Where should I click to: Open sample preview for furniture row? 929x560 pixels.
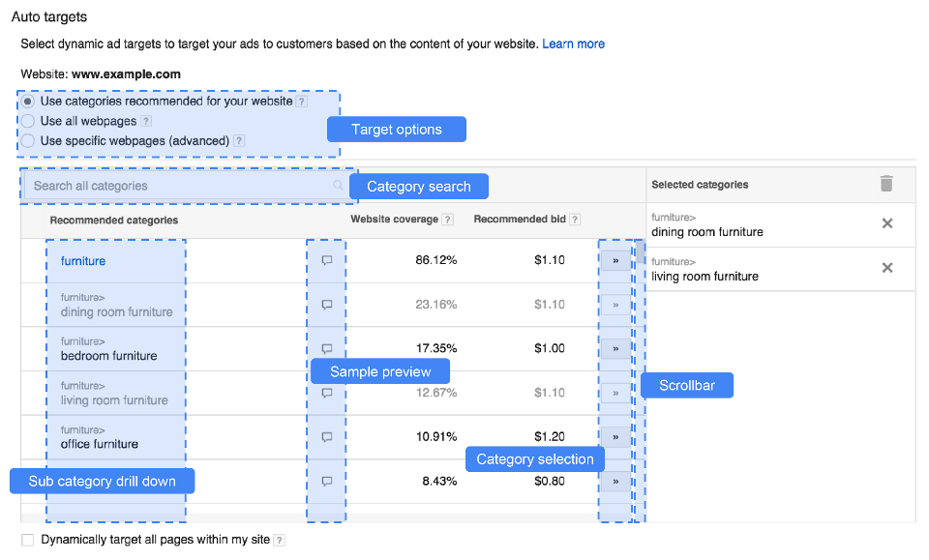326,260
